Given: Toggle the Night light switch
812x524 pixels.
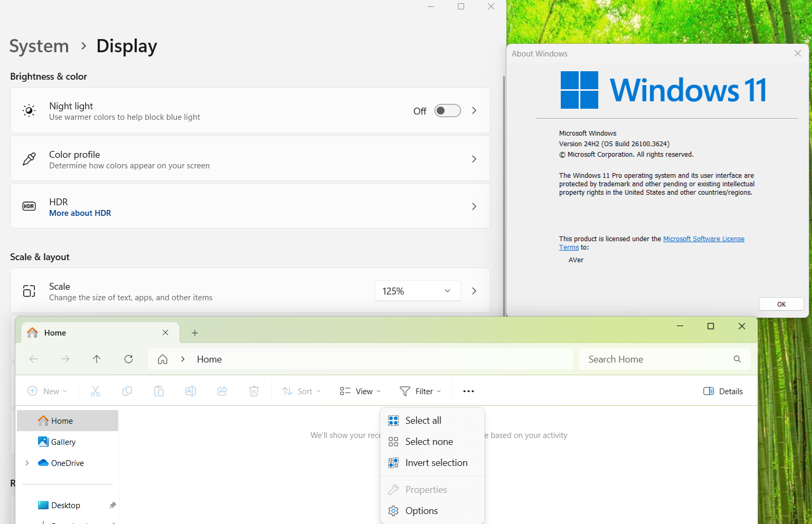Looking at the screenshot, I should pyautogui.click(x=447, y=111).
